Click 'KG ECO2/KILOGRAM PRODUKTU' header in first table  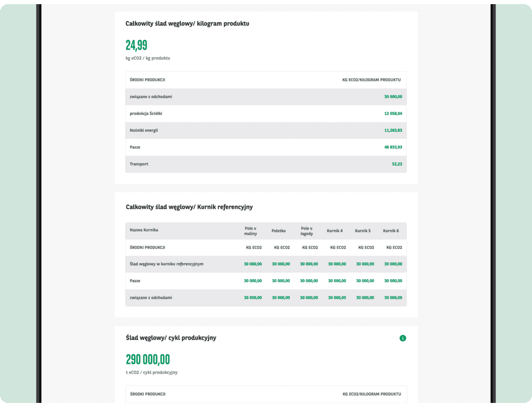point(371,80)
